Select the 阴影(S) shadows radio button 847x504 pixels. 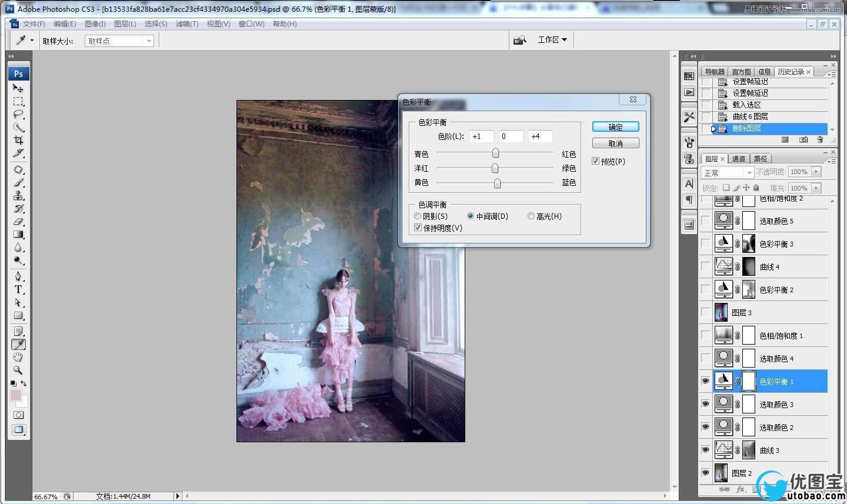pyautogui.click(x=418, y=216)
